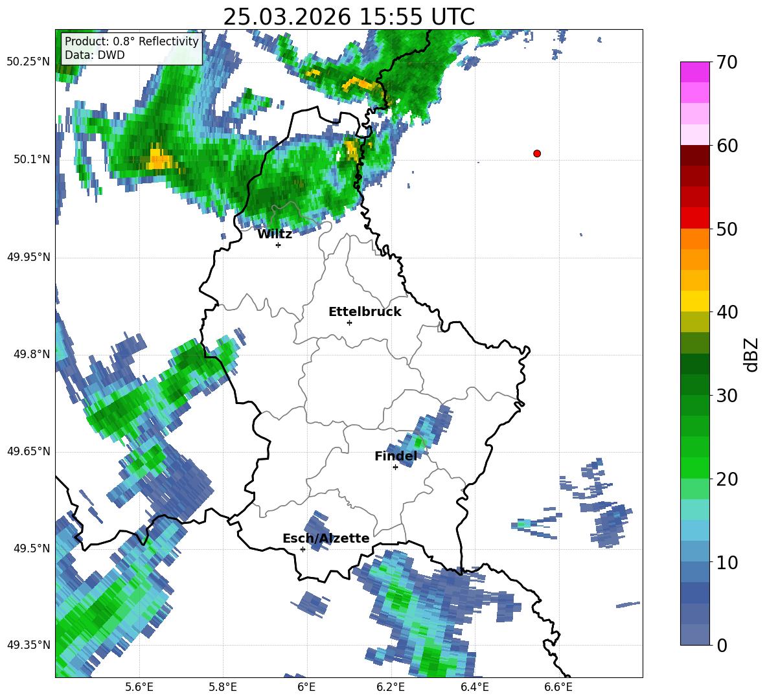Click the dBZ colorbar label
The height and width of the screenshot is (700, 767).
752,354
